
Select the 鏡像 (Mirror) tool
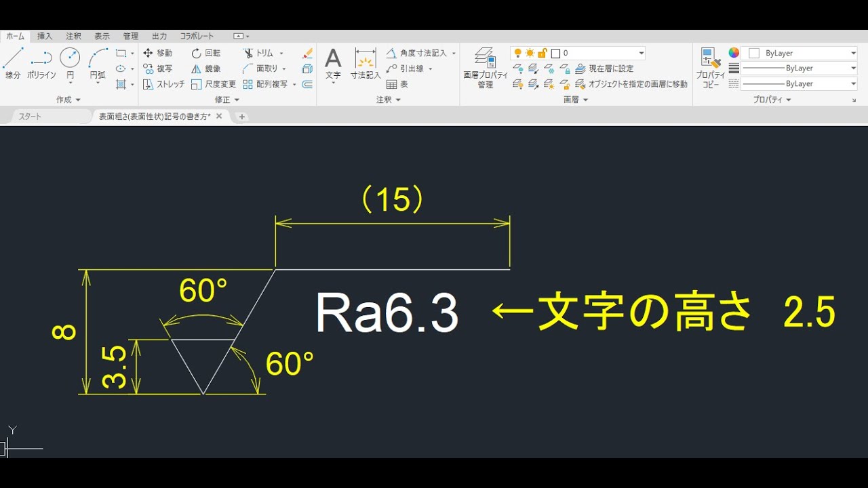pos(206,68)
